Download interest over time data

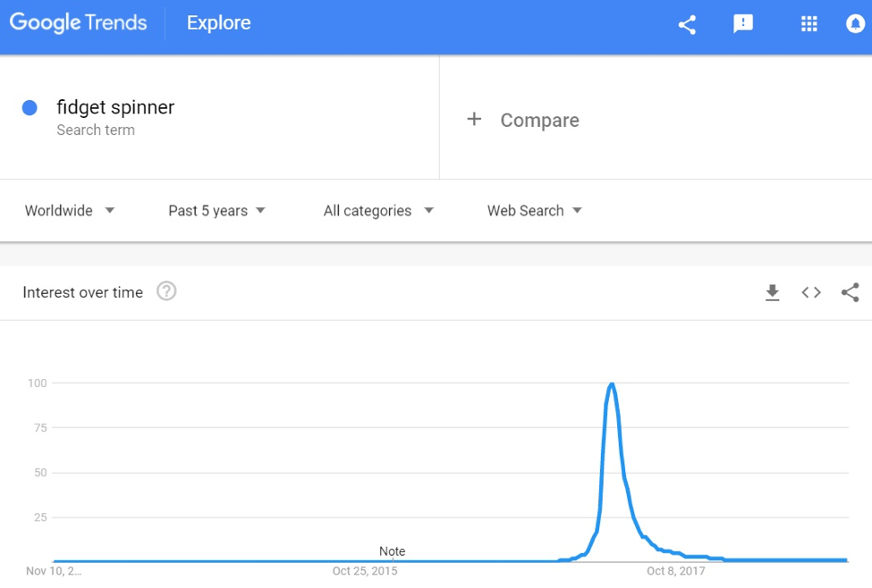pyautogui.click(x=772, y=292)
